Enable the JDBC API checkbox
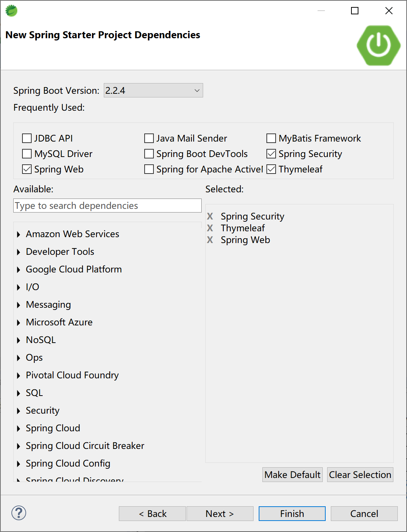 tap(27, 138)
